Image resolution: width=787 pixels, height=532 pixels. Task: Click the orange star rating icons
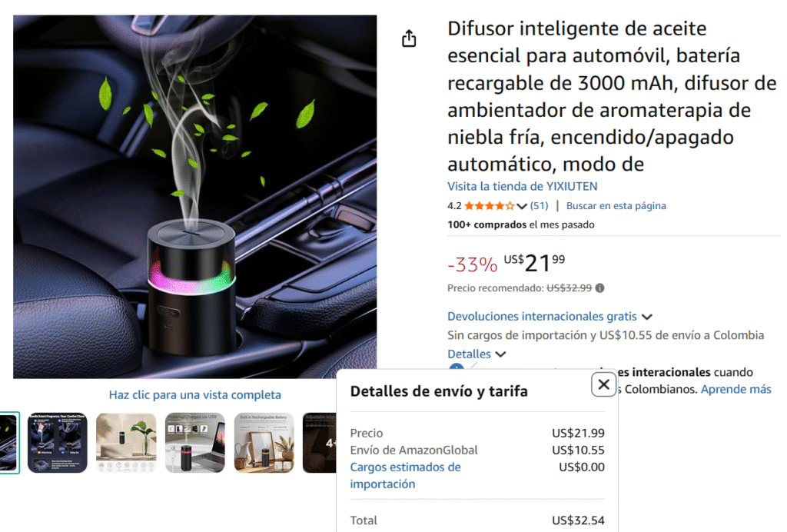click(x=490, y=206)
